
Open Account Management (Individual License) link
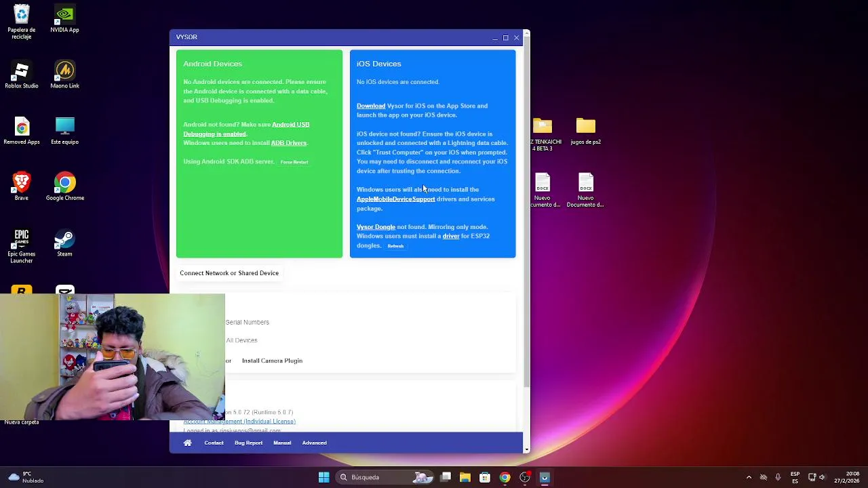click(239, 422)
